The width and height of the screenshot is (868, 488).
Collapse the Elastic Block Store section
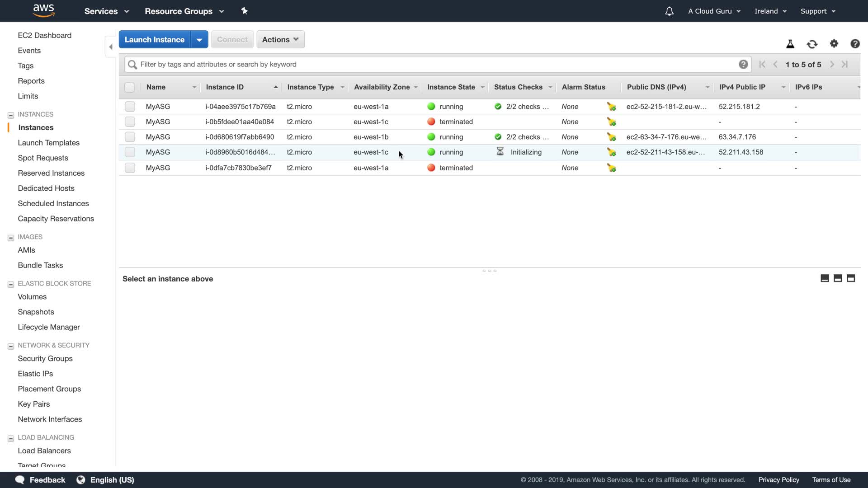pos(11,284)
